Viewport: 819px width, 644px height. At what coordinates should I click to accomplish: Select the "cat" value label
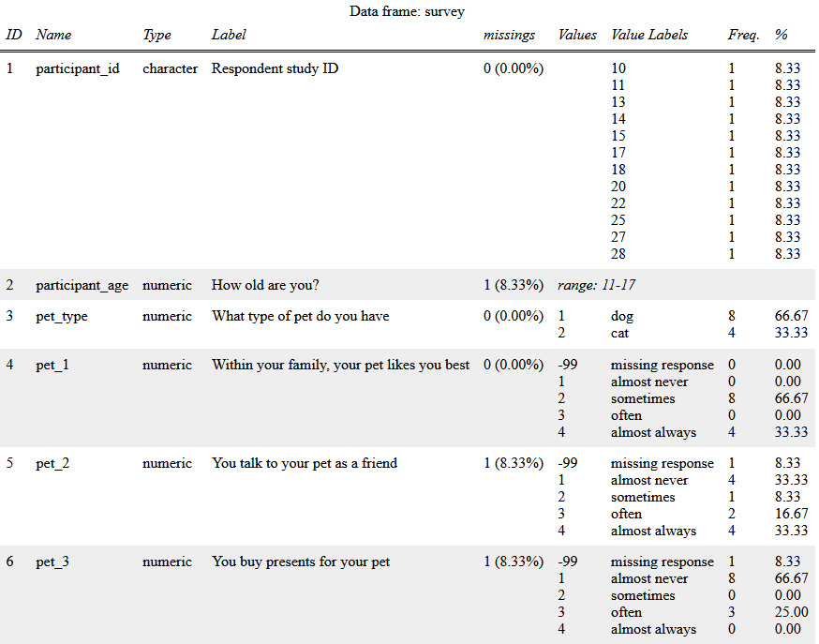pyautogui.click(x=619, y=333)
